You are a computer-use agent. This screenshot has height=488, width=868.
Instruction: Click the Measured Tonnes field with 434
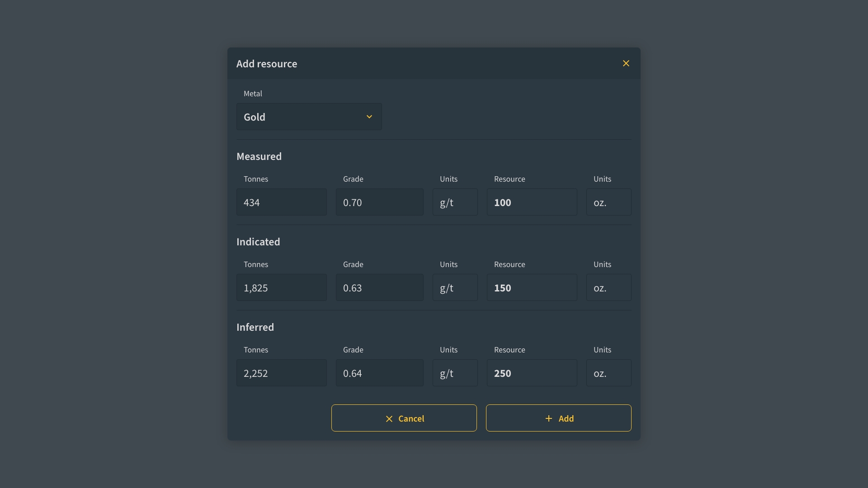pyautogui.click(x=281, y=202)
